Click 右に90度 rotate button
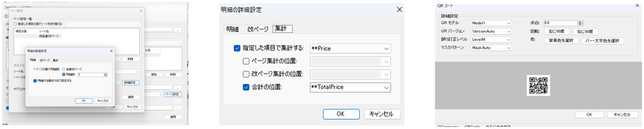The height and width of the screenshot is (129, 644). coord(585,32)
